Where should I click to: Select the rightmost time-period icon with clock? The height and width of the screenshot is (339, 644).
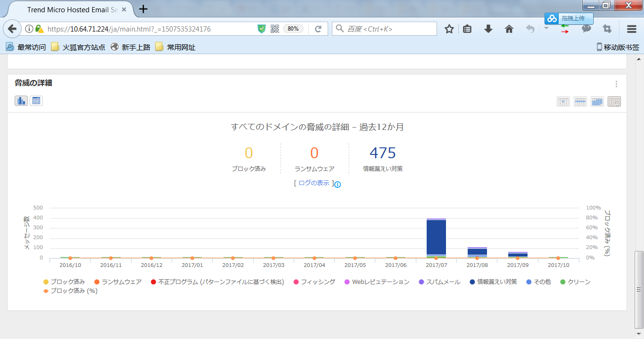pyautogui.click(x=614, y=102)
